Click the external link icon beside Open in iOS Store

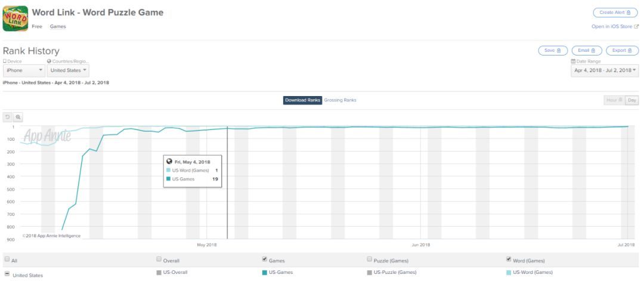636,27
